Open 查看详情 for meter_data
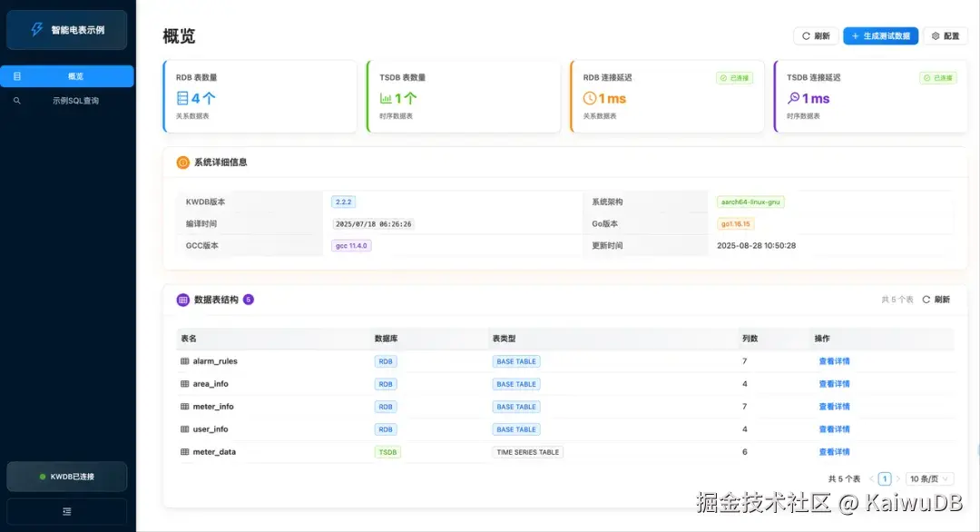The image size is (980, 532). [834, 452]
